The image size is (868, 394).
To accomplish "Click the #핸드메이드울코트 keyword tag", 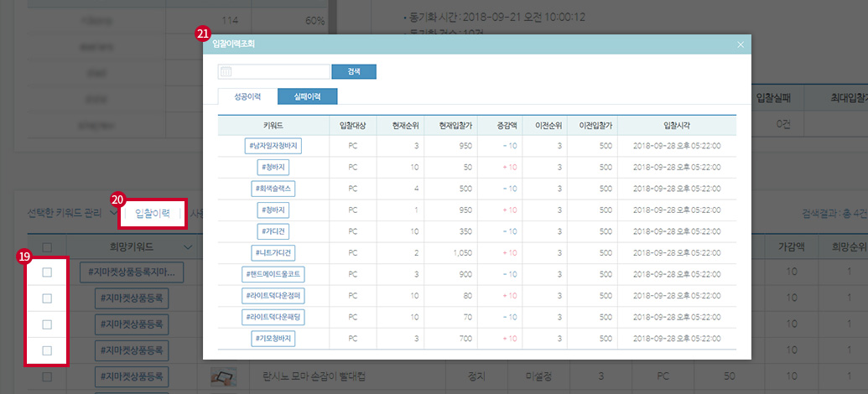I will pos(273,274).
